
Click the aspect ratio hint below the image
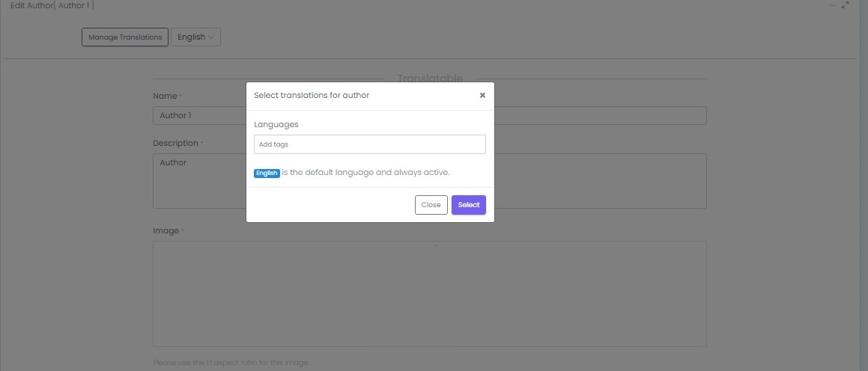[x=231, y=363]
